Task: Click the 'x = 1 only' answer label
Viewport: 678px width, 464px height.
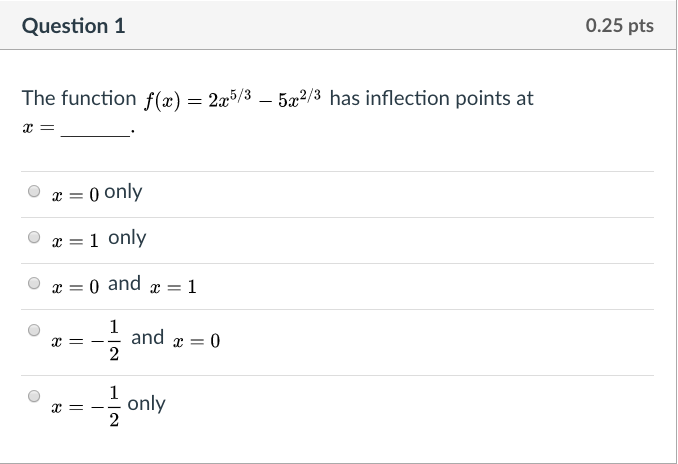Action: (x=99, y=238)
